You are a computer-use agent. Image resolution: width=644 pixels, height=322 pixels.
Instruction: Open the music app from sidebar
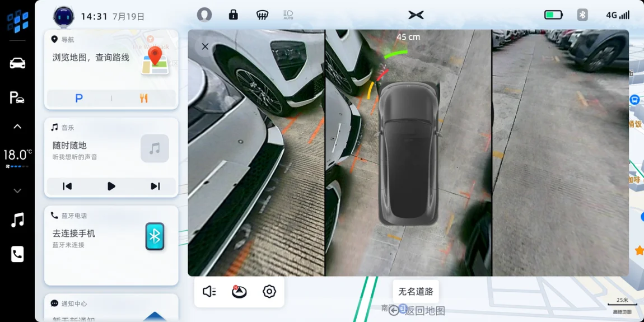coord(17,220)
